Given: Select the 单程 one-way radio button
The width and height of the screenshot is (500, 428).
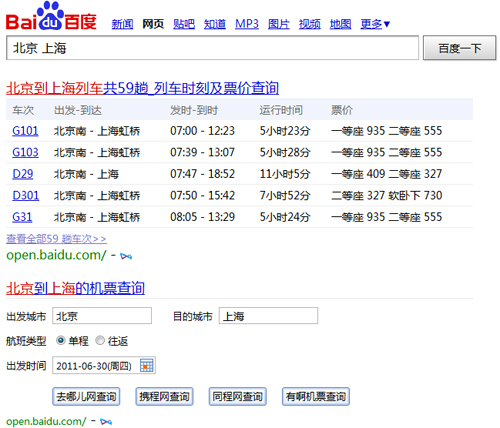Looking at the screenshot, I should pyautogui.click(x=61, y=340).
